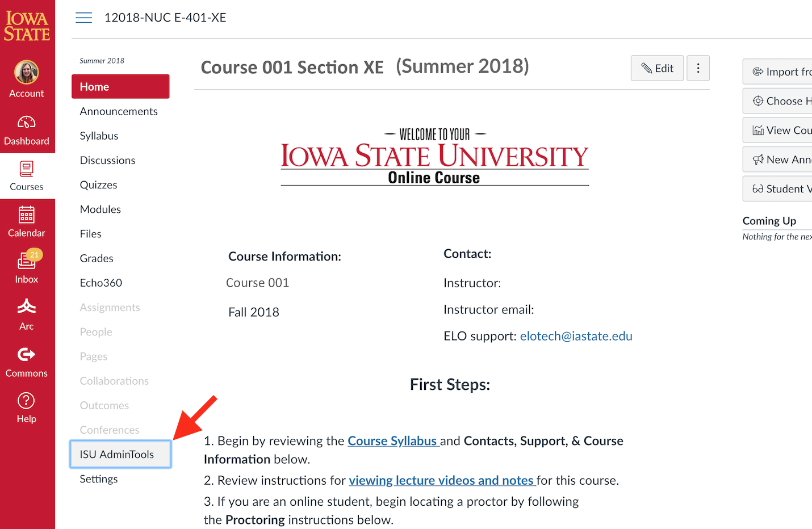Open Quizzes in course menu

[98, 184]
